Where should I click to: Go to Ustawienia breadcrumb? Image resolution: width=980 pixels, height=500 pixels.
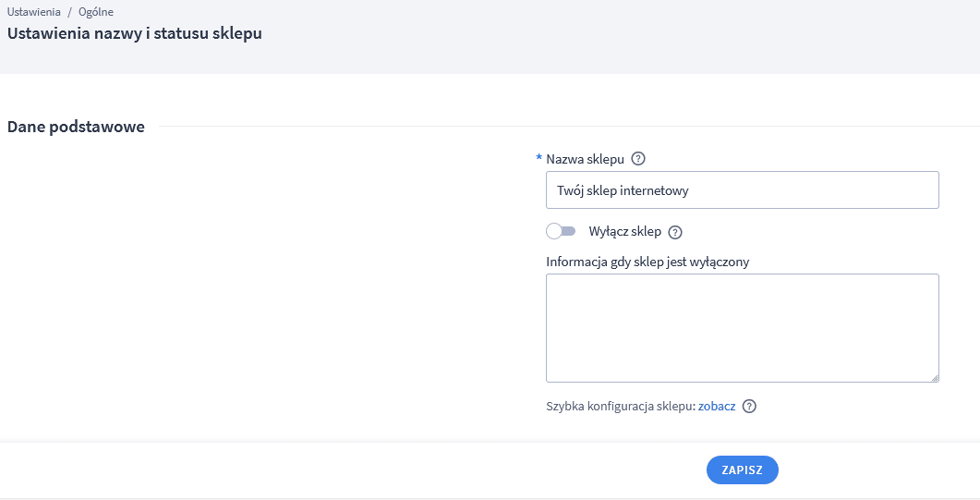(x=34, y=12)
